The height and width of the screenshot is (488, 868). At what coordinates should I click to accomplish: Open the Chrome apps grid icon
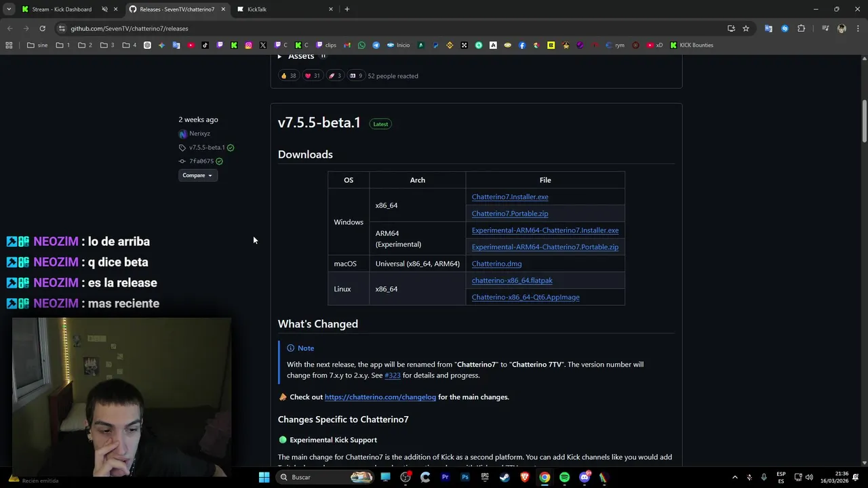point(9,45)
